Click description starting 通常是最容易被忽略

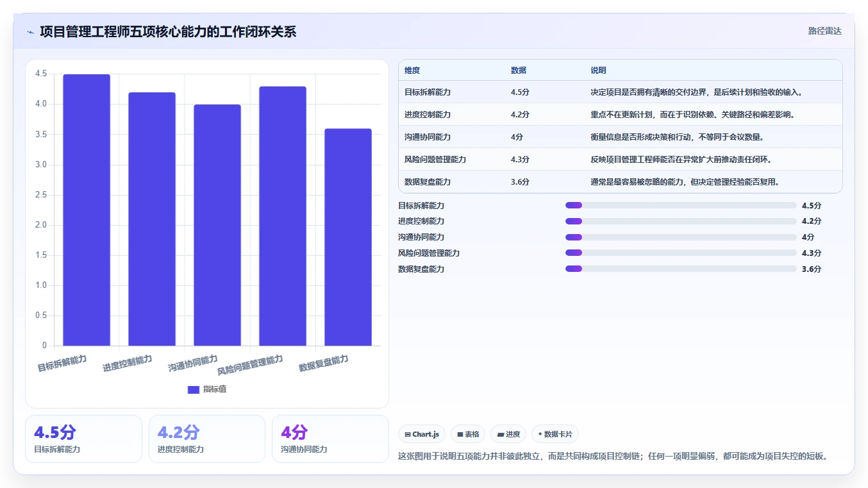685,182
